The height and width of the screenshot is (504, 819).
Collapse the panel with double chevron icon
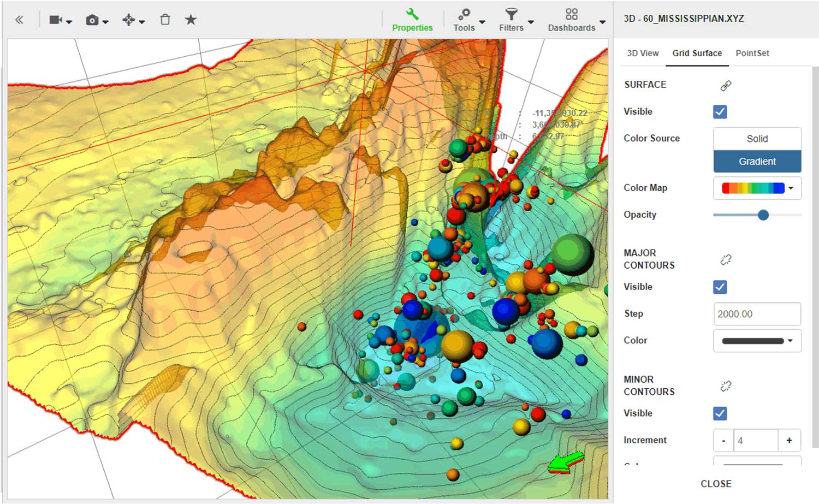click(19, 20)
